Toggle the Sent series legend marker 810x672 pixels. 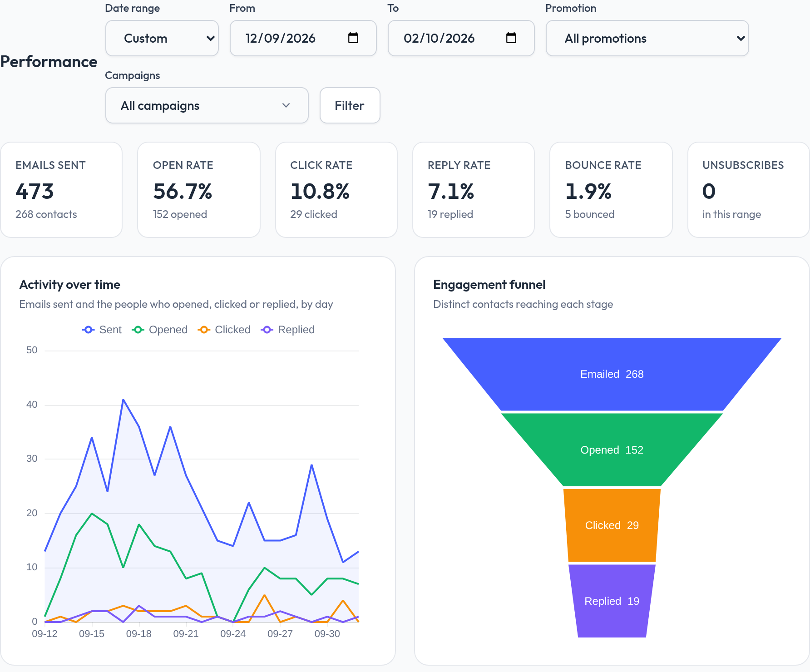tap(89, 330)
